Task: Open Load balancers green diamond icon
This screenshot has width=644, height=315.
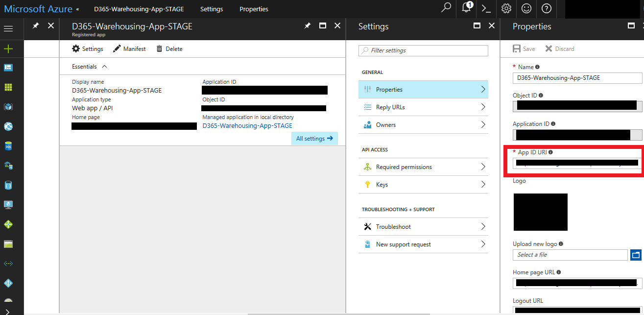Action: click(8, 224)
